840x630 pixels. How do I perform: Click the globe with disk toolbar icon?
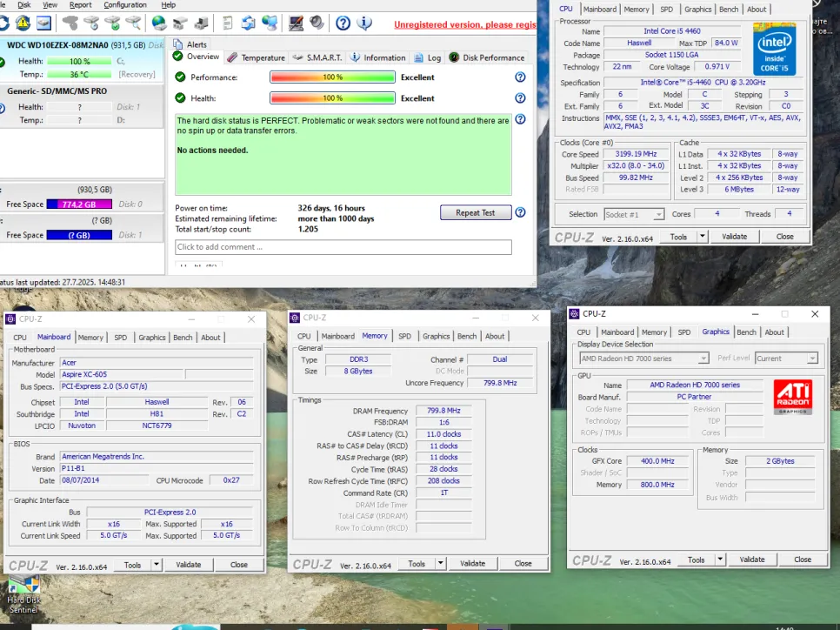click(159, 23)
